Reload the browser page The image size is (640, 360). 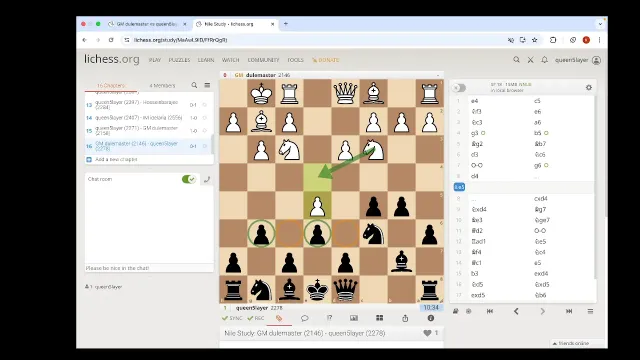(111, 40)
